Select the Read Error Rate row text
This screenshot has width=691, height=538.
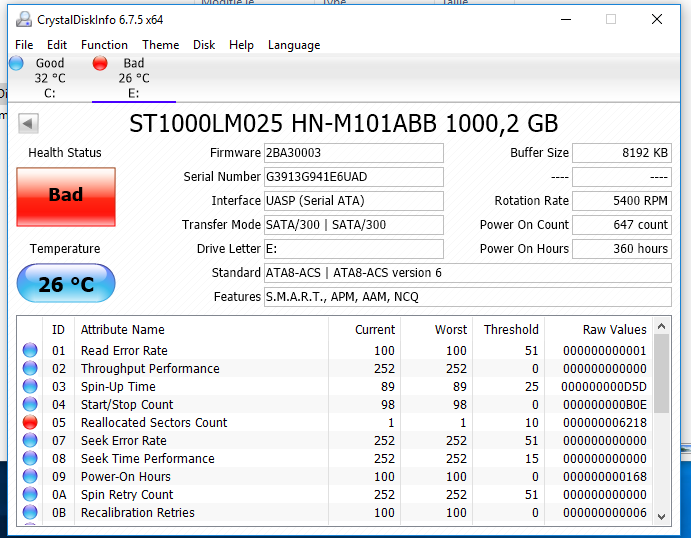[x=124, y=351]
